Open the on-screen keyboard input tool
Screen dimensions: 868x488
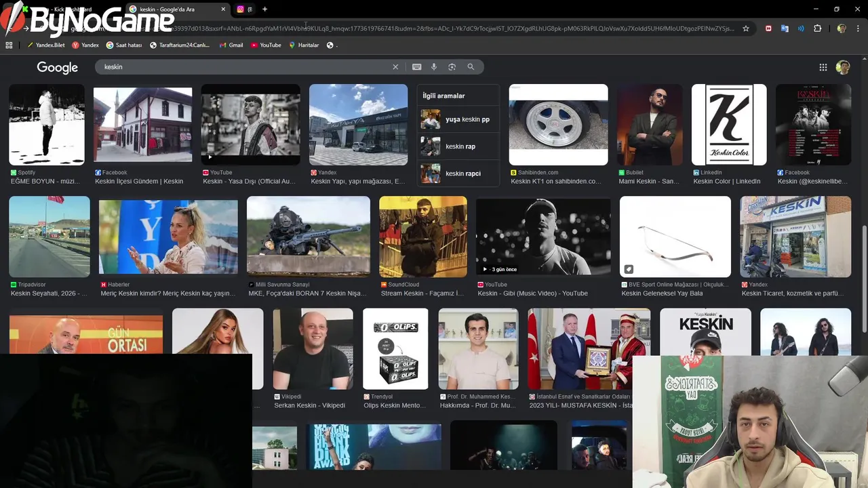(x=416, y=67)
